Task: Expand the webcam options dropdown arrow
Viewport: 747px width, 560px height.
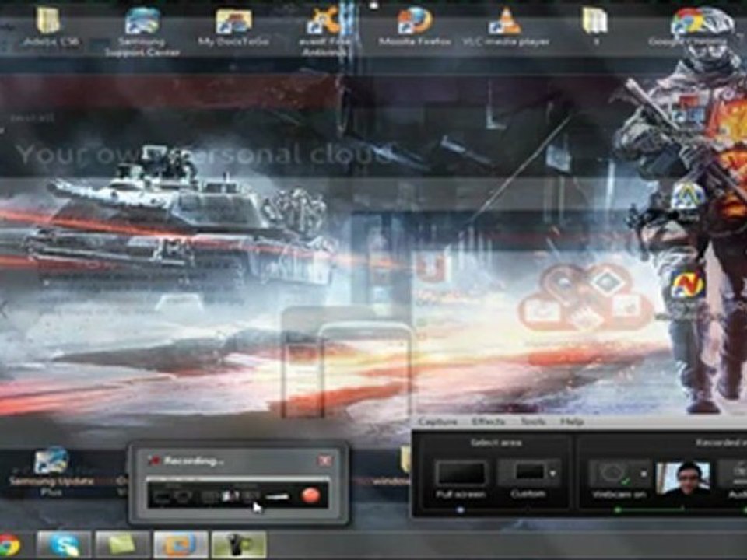Action: [x=644, y=474]
